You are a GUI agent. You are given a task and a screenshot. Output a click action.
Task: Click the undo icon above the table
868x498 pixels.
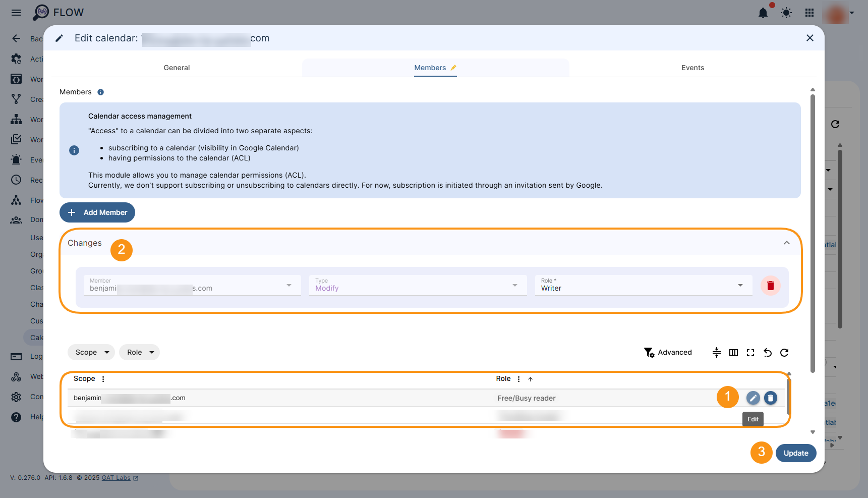pyautogui.click(x=768, y=353)
